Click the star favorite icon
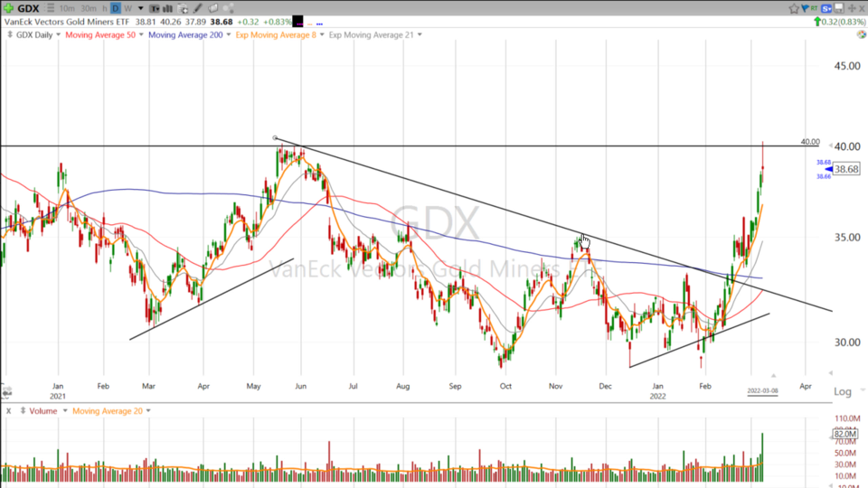Screen dimensions: 868x488 [794, 8]
